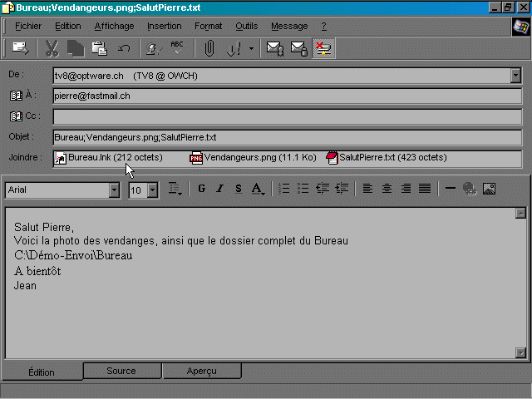532x399 pixels.
Task: Click the Digitally sign message icon
Action: click(275, 48)
